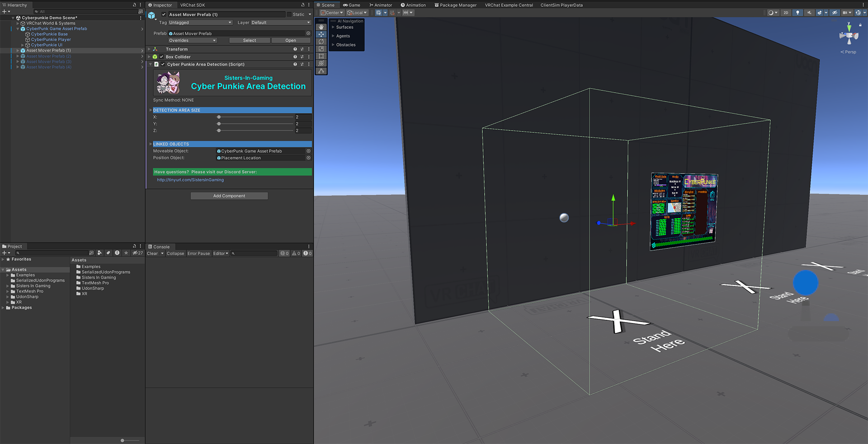Click object picker for Position Object field
Screen dimensions: 868x444
click(x=308, y=158)
